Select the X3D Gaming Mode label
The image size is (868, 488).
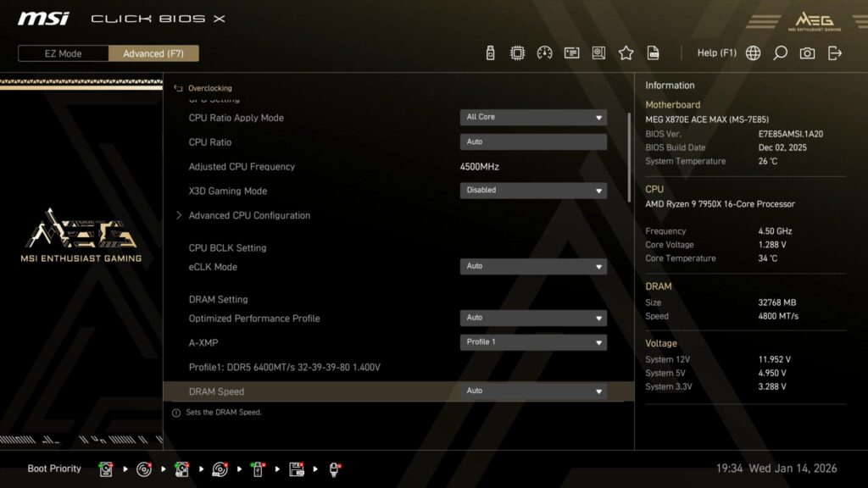click(x=227, y=191)
